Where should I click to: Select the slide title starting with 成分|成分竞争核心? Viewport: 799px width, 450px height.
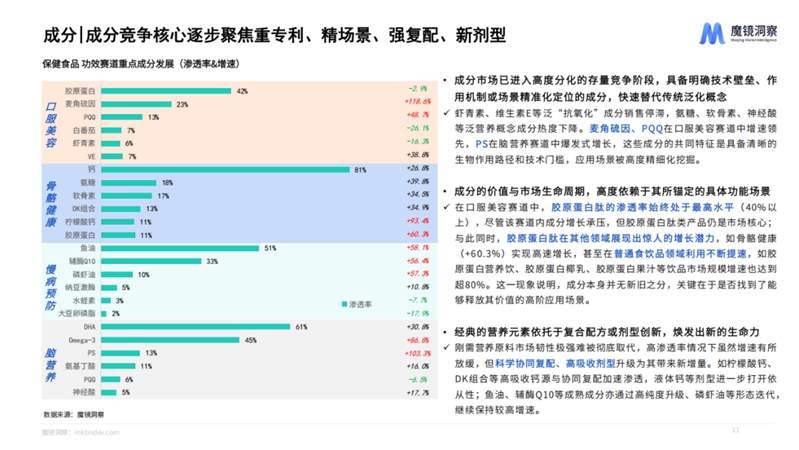coord(275,35)
